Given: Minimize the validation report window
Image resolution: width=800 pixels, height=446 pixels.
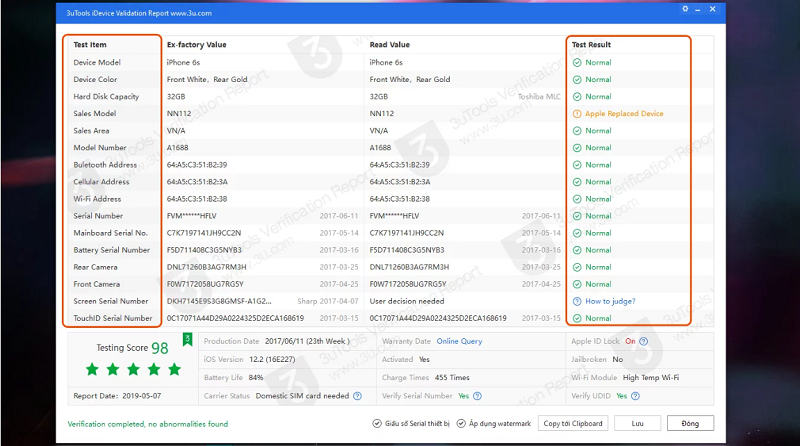Looking at the screenshot, I should (x=697, y=9).
